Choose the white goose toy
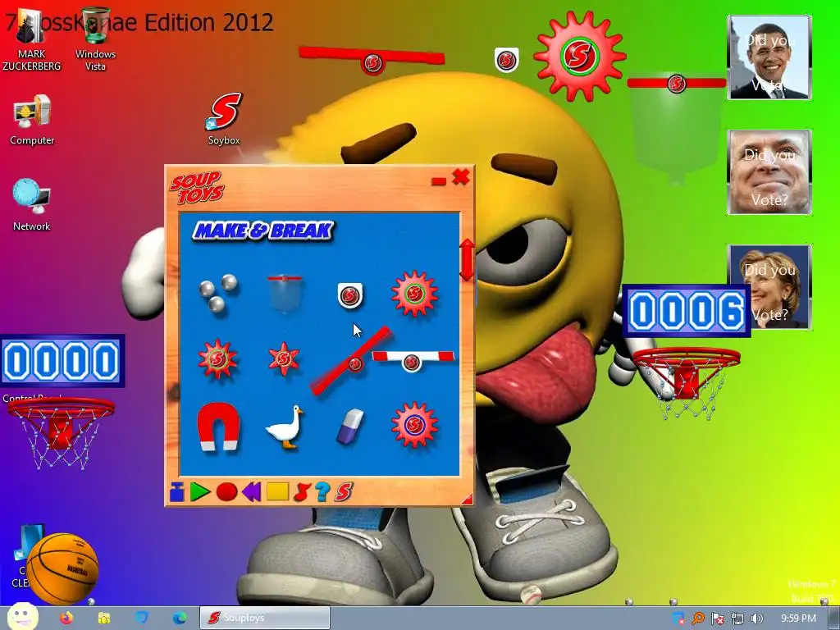The height and width of the screenshot is (630, 840). coord(285,427)
